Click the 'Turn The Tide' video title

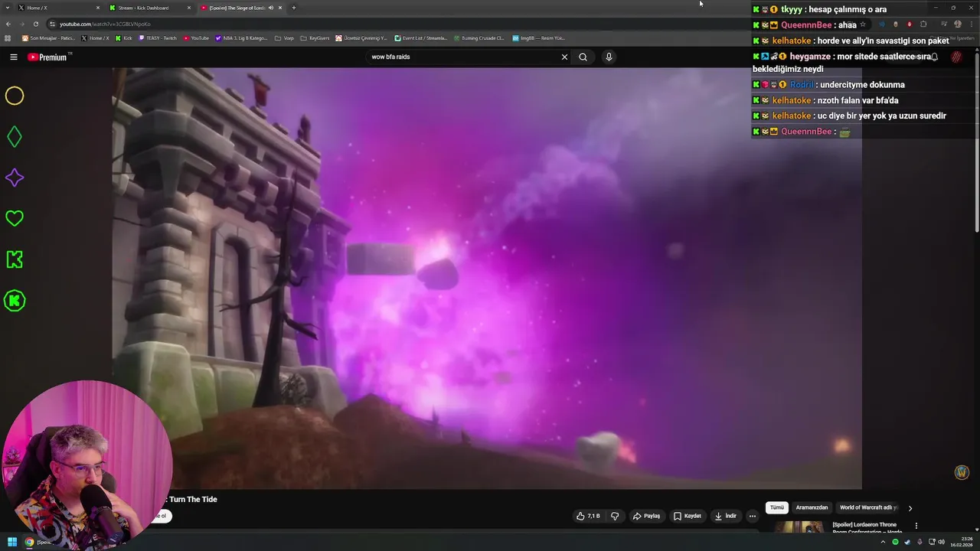(x=193, y=499)
